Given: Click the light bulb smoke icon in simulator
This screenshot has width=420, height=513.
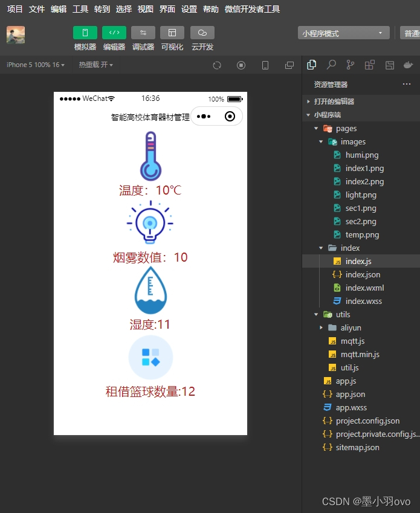Looking at the screenshot, I should 150,222.
